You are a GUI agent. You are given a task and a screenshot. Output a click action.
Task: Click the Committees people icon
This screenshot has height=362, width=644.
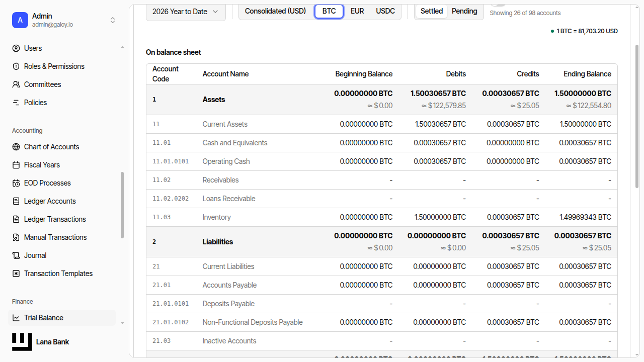(x=16, y=84)
